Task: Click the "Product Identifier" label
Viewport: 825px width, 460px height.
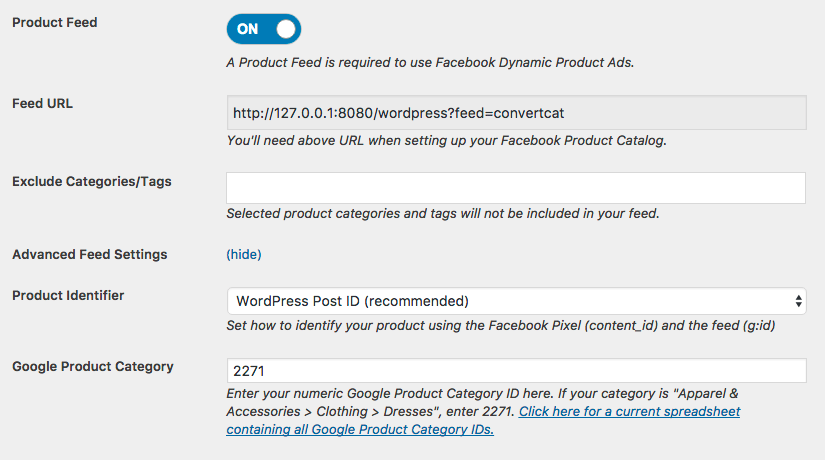Action: pyautogui.click(x=68, y=295)
